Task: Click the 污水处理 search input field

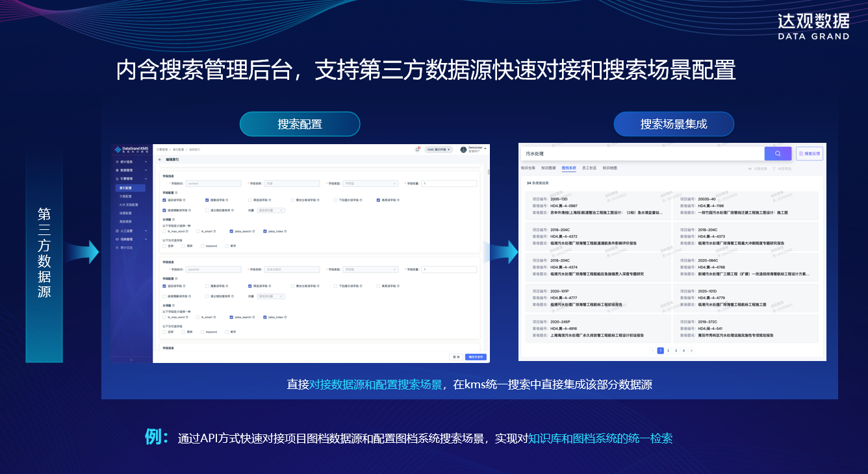Action: click(x=642, y=153)
